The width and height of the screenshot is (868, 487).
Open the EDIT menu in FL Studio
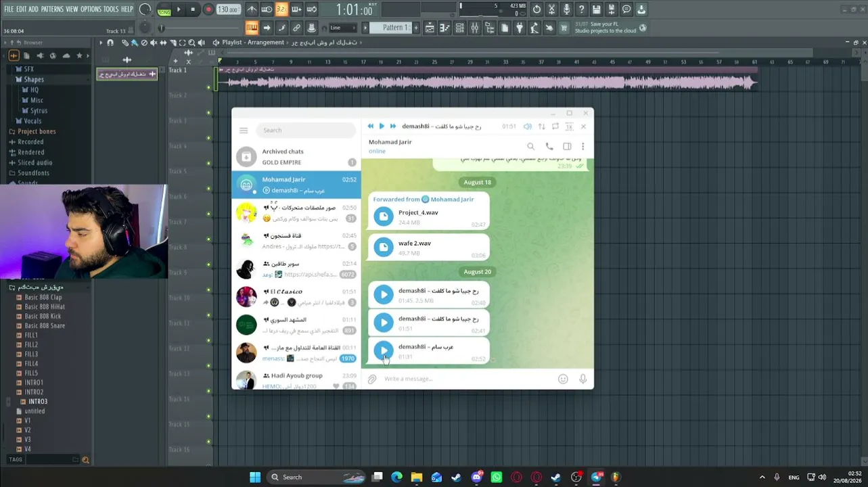tap(21, 9)
